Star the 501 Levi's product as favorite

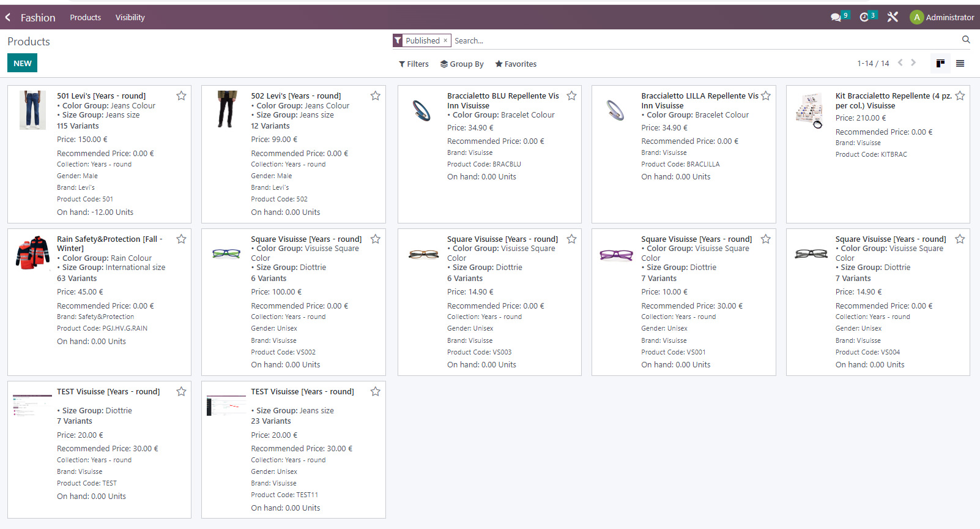pyautogui.click(x=181, y=96)
